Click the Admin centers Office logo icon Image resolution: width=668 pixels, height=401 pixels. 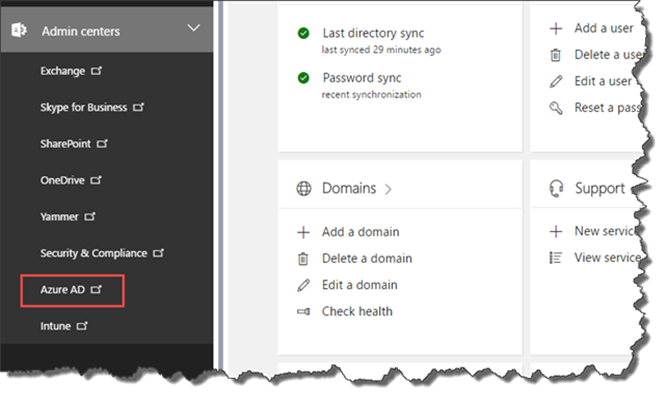pyautogui.click(x=19, y=30)
